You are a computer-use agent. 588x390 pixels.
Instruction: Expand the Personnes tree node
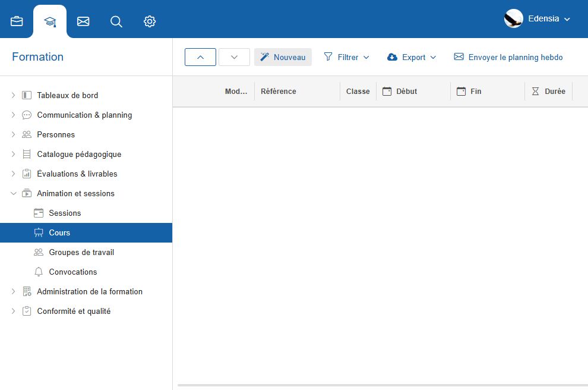[13, 134]
